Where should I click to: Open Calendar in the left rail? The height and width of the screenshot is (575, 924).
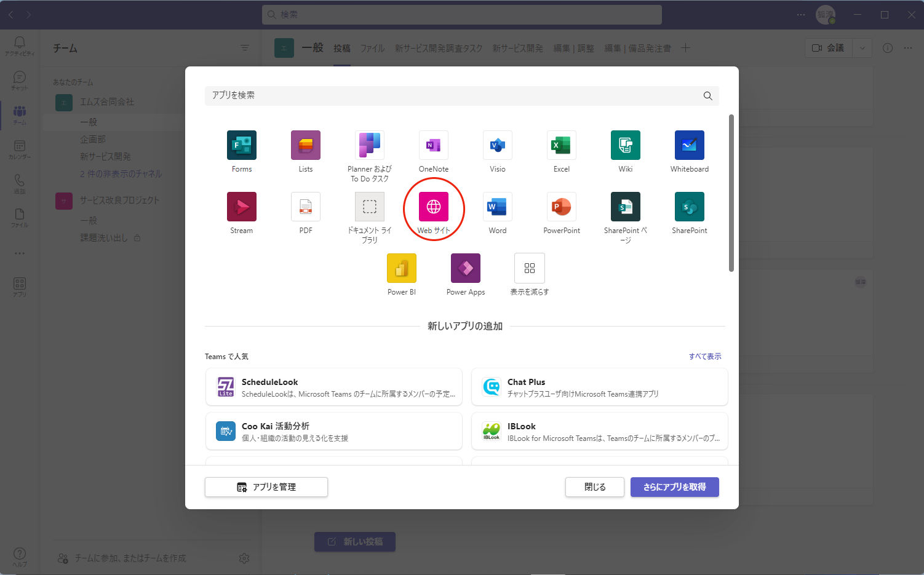point(20,149)
